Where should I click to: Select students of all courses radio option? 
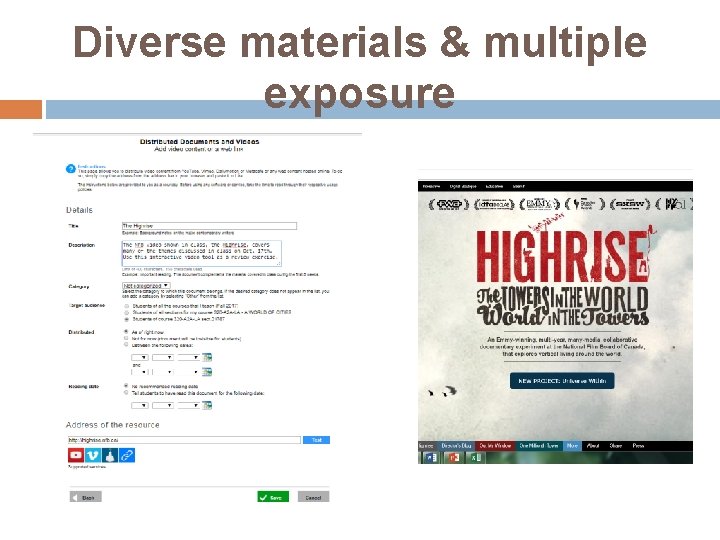pos(126,306)
